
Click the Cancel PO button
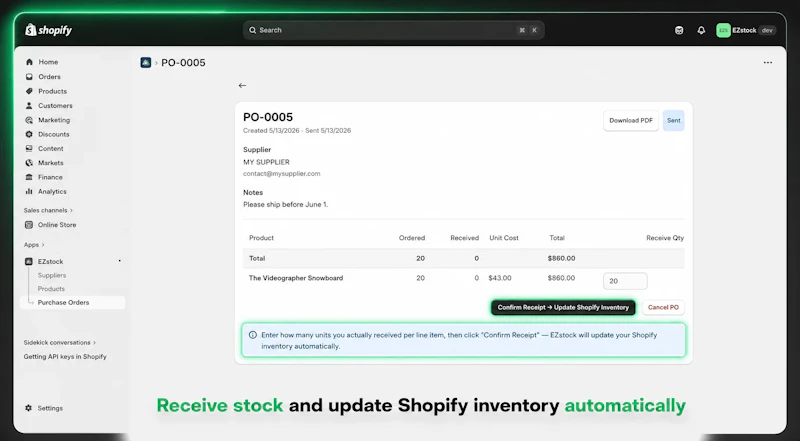point(663,307)
